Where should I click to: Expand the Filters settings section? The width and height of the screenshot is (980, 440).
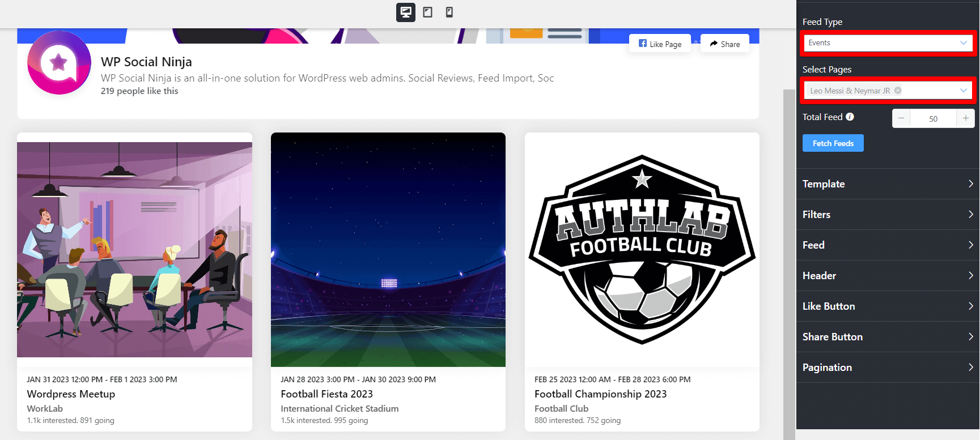pyautogui.click(x=888, y=214)
